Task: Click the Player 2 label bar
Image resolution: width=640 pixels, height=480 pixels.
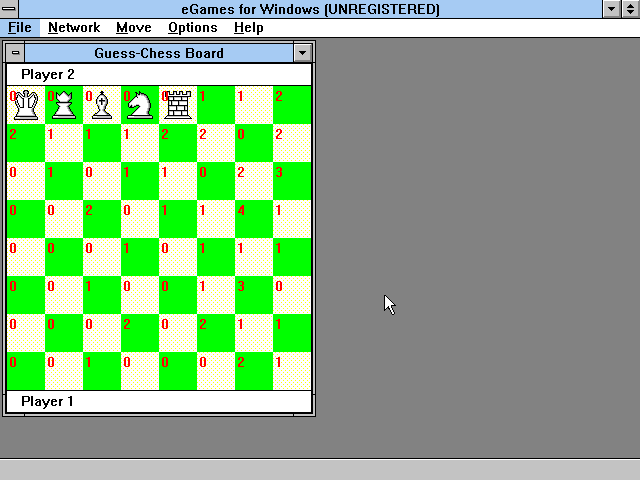Action: [x=159, y=75]
